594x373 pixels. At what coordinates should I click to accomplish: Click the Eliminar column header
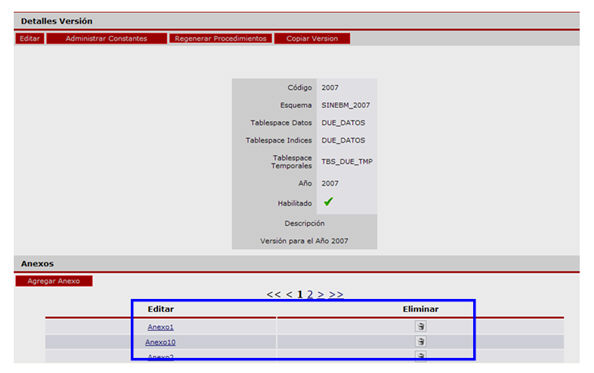420,309
